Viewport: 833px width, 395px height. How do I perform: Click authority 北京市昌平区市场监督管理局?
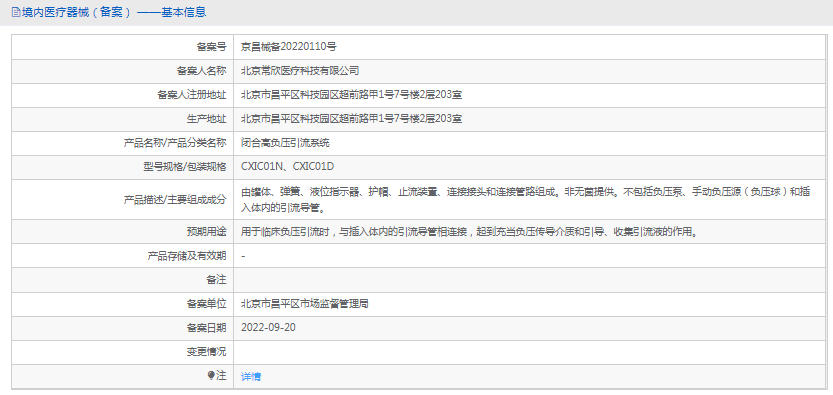[x=304, y=304]
